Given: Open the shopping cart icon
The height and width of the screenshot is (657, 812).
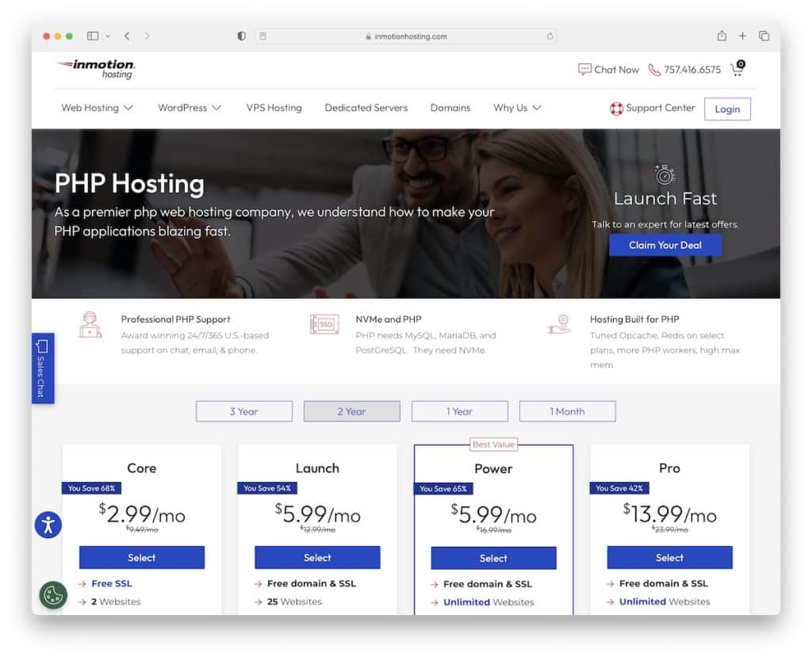Looking at the screenshot, I should click(737, 68).
